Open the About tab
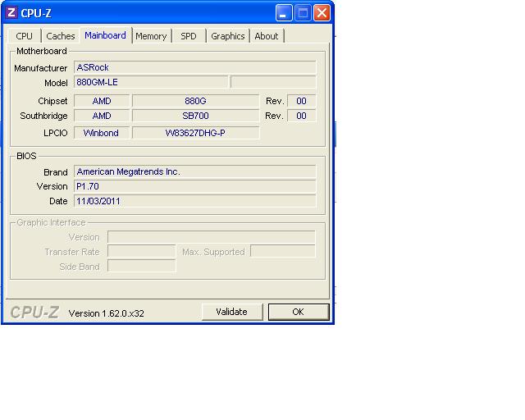 [267, 36]
